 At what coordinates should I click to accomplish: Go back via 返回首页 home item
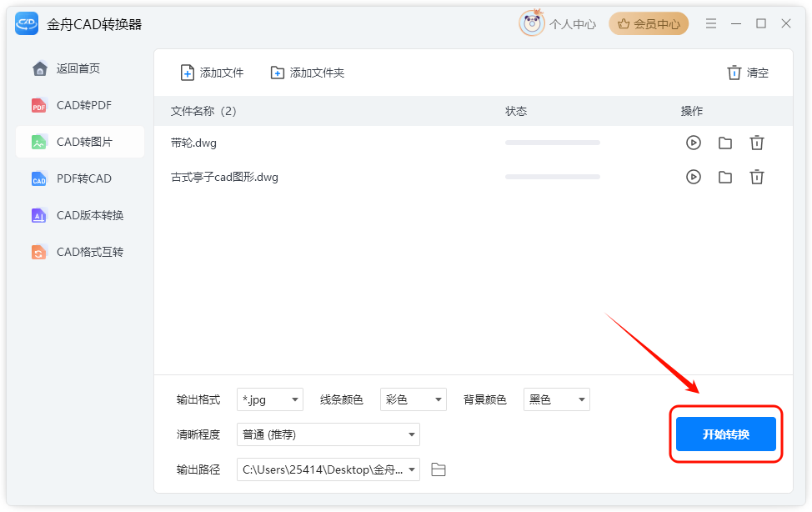tap(80, 68)
